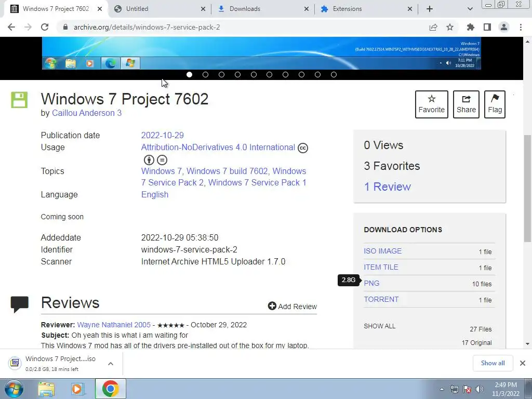This screenshot has height=399, width=532.
Task: Open the English language link
Action: [155, 194]
